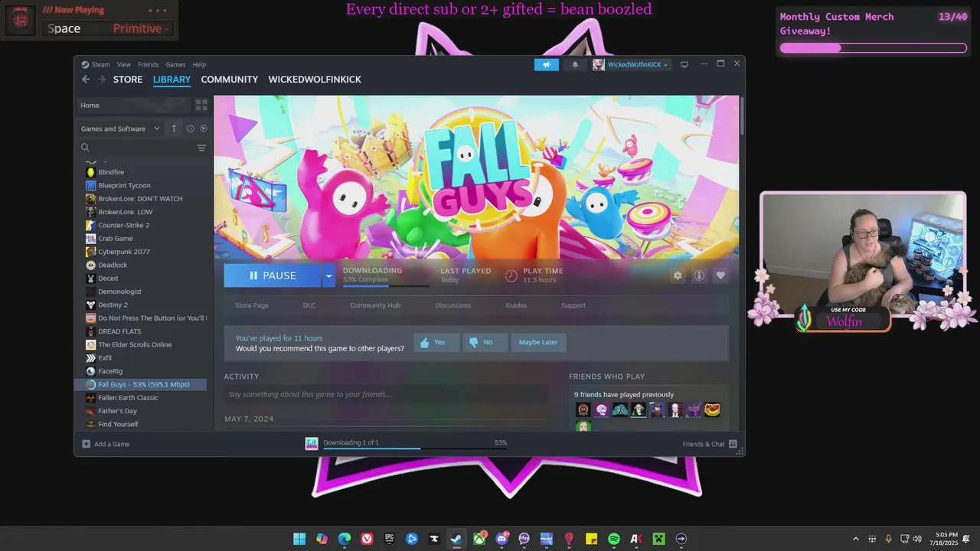Switch Steam to Big Picture mode icon

684,64
